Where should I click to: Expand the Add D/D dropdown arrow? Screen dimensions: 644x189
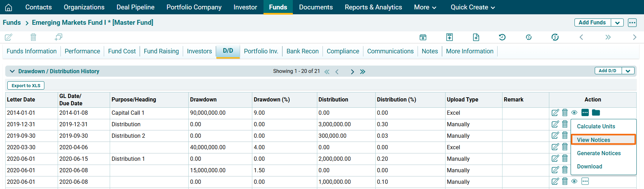click(628, 71)
